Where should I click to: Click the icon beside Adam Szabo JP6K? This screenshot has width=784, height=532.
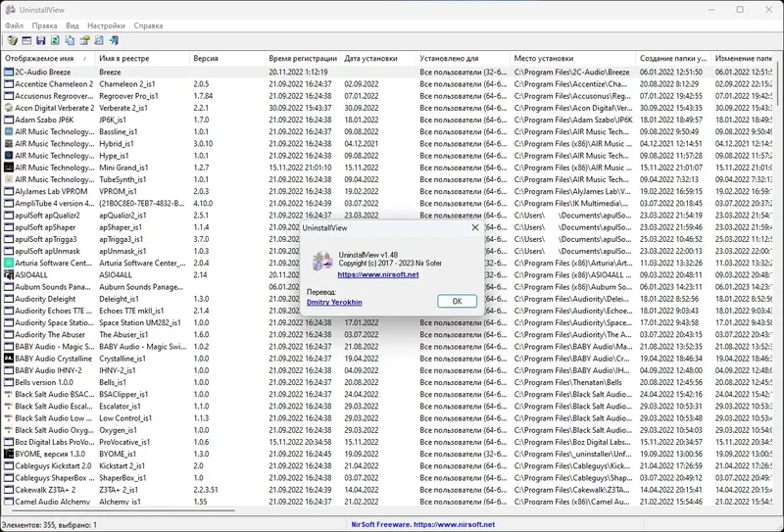point(9,120)
